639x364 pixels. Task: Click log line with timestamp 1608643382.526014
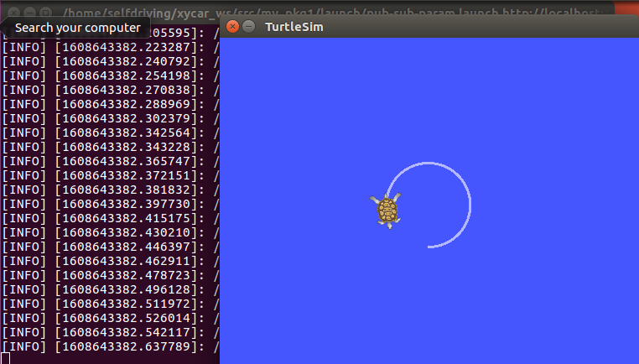click(x=111, y=319)
